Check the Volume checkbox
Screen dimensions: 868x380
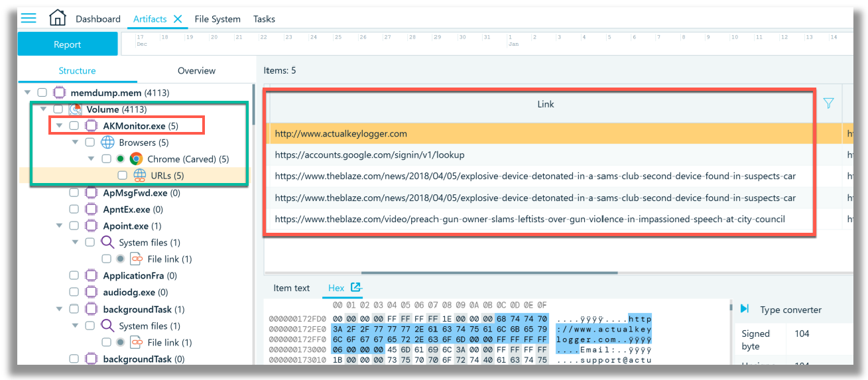pos(58,109)
